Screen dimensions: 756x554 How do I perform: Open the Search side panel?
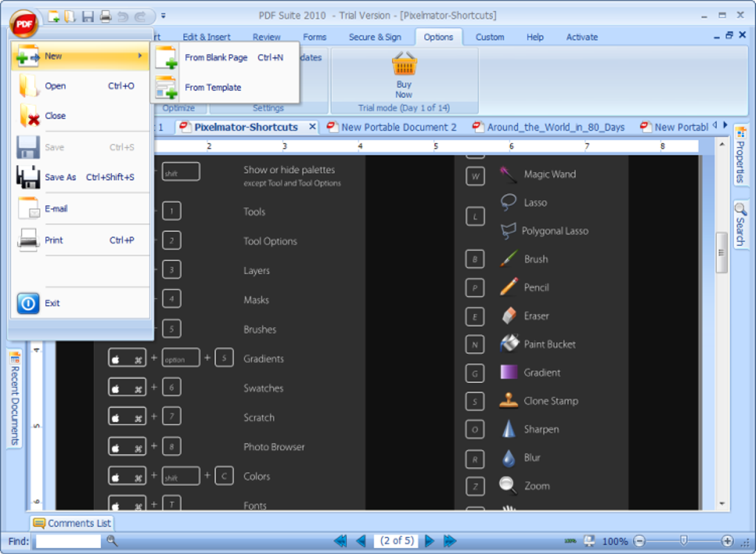click(740, 224)
